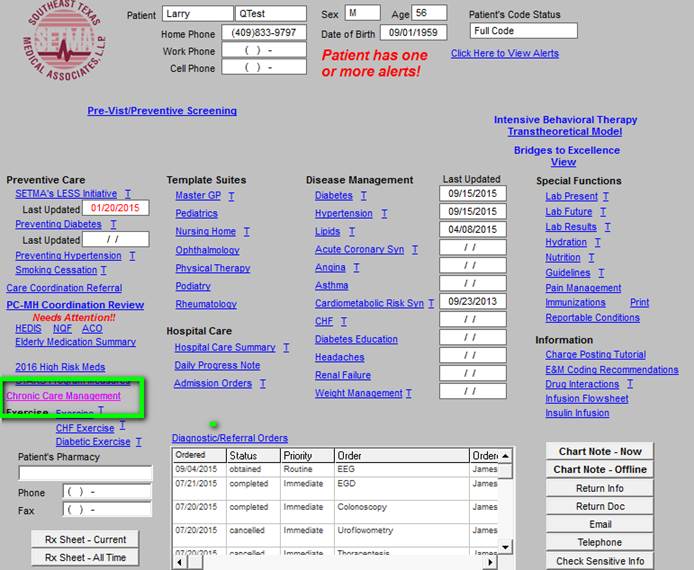The width and height of the screenshot is (694, 570).
Task: Click the Check Sensitive Info button
Action: coord(600,561)
